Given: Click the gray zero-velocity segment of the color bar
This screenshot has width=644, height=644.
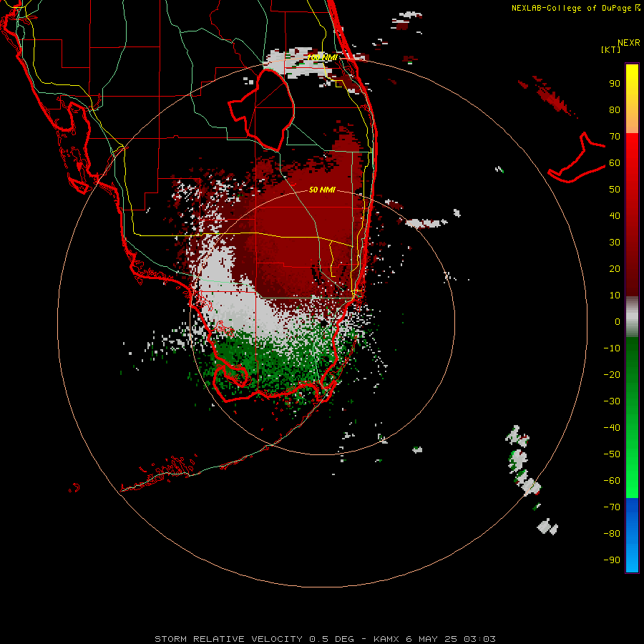Looking at the screenshot, I should (x=632, y=317).
